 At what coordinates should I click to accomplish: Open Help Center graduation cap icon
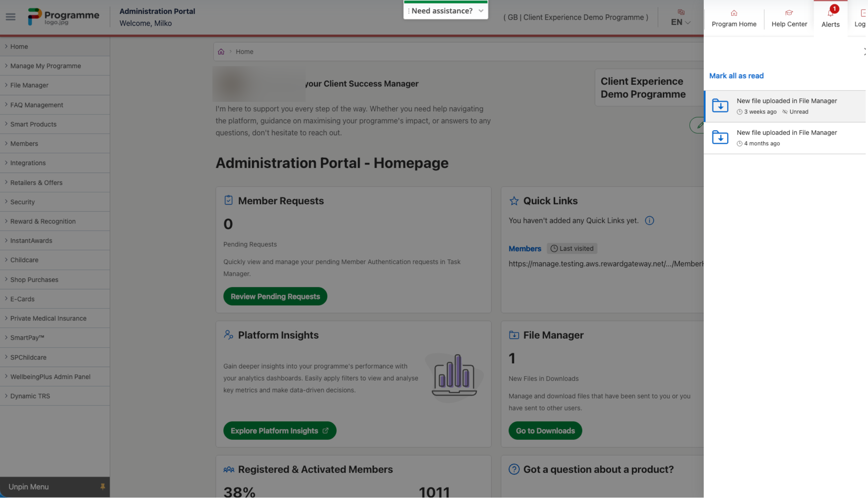click(789, 13)
